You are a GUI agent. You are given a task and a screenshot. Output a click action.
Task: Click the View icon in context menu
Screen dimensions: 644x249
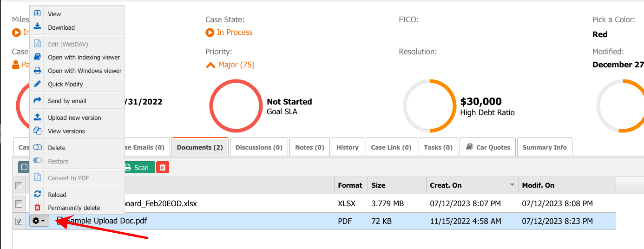point(38,14)
